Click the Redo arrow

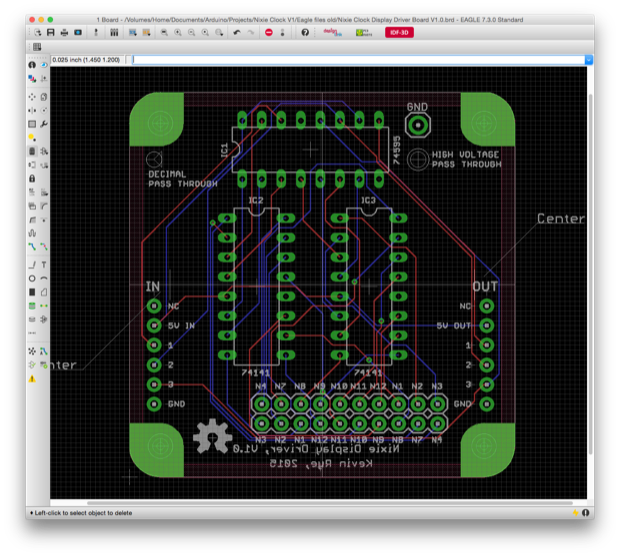pyautogui.click(x=251, y=32)
